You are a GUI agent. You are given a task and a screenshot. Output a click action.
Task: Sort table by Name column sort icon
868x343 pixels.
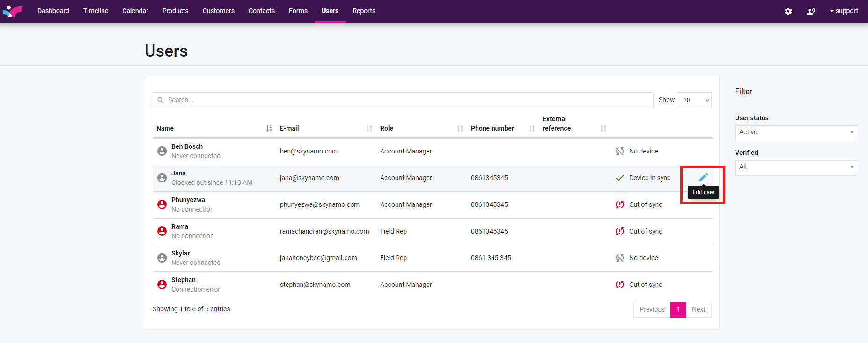(269, 129)
